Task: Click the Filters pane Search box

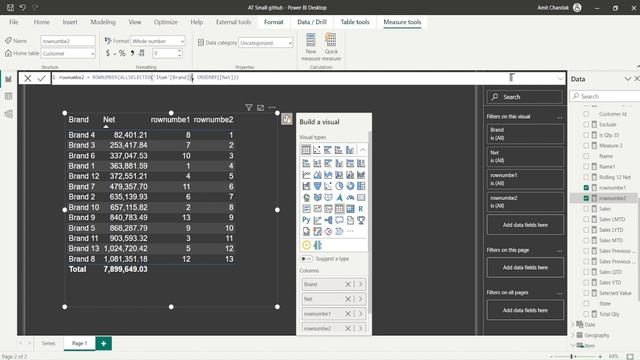Action: click(524, 97)
